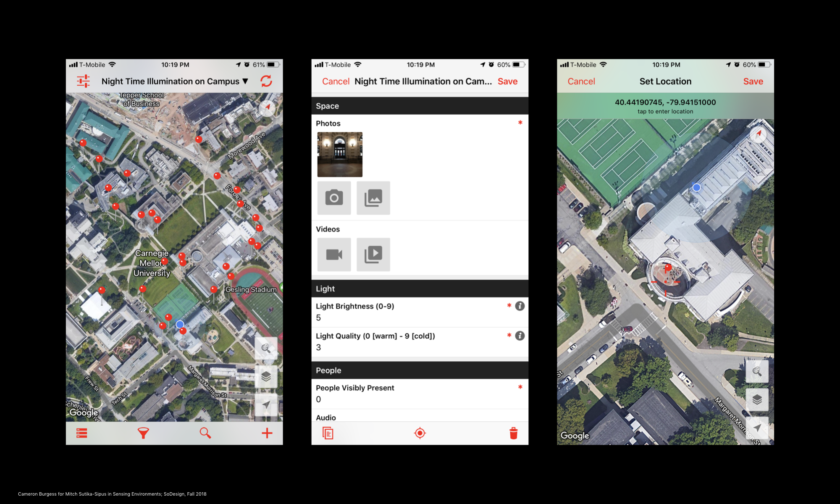Record a new video with the camcorder icon

pos(334,255)
